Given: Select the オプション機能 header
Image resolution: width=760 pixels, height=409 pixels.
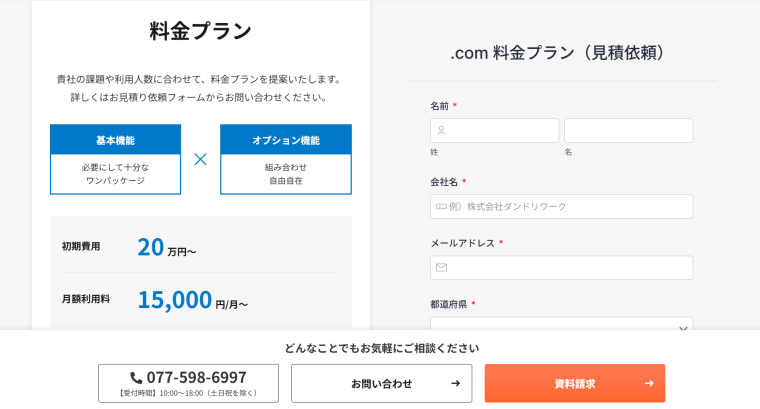Looking at the screenshot, I should [285, 140].
